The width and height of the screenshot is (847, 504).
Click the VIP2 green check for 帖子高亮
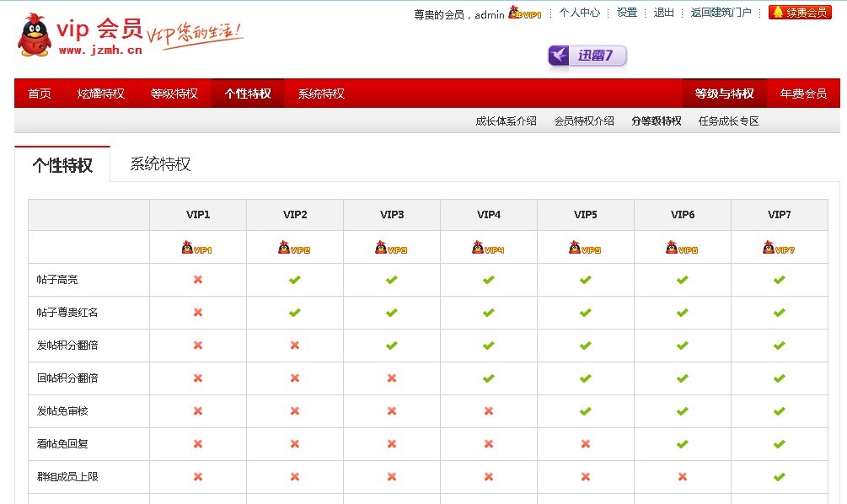[295, 280]
